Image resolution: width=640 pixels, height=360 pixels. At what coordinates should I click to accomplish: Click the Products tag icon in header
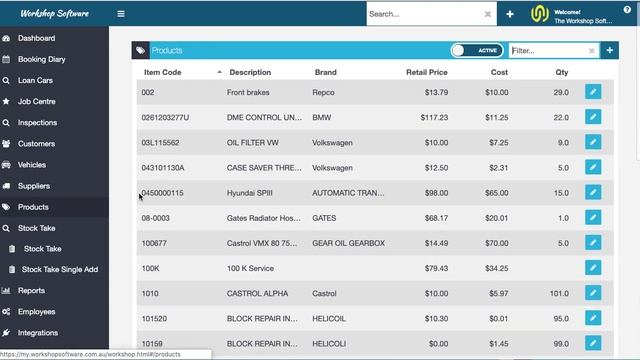(x=140, y=50)
